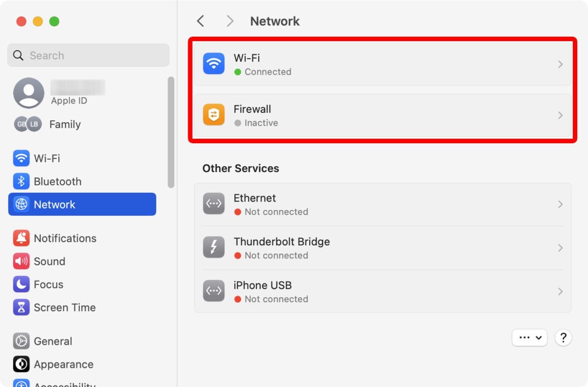Click the Network globe icon in sidebar
This screenshot has width=588, height=387.
[20, 204]
